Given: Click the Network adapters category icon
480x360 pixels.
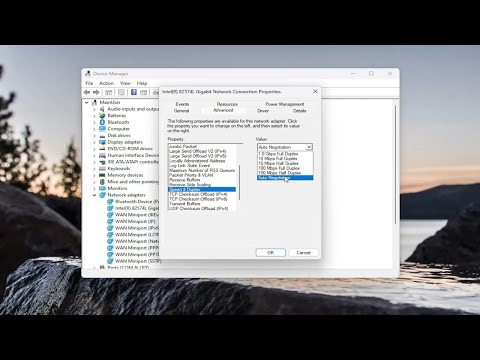Looking at the screenshot, I should tap(102, 195).
